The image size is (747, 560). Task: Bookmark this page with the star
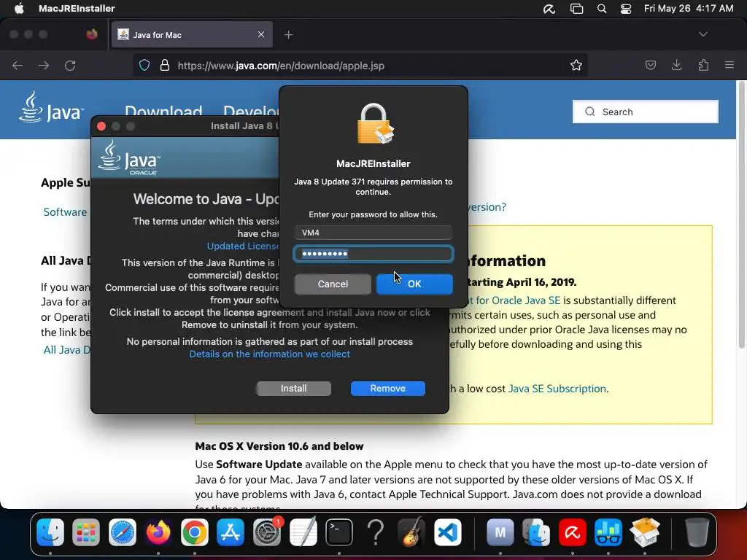click(576, 65)
